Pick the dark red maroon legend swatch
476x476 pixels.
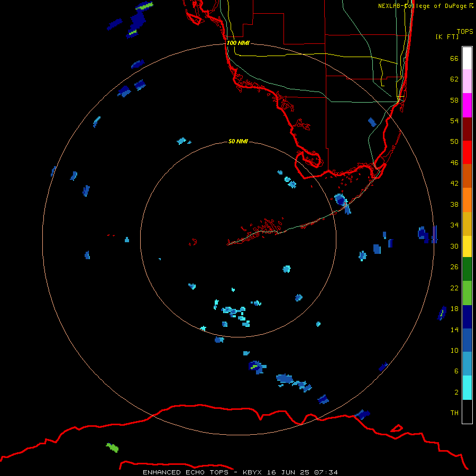tap(467, 129)
